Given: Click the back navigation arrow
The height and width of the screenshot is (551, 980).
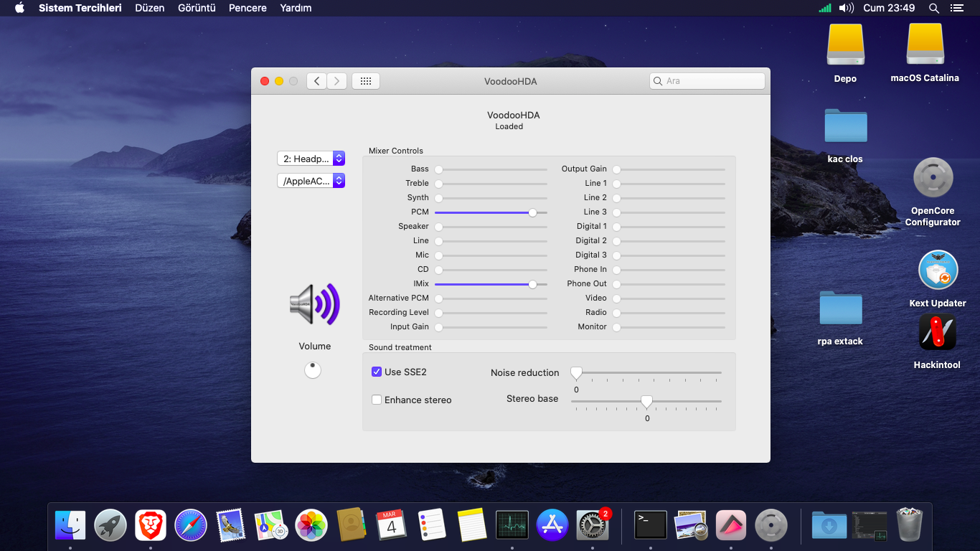Looking at the screenshot, I should tap(317, 81).
